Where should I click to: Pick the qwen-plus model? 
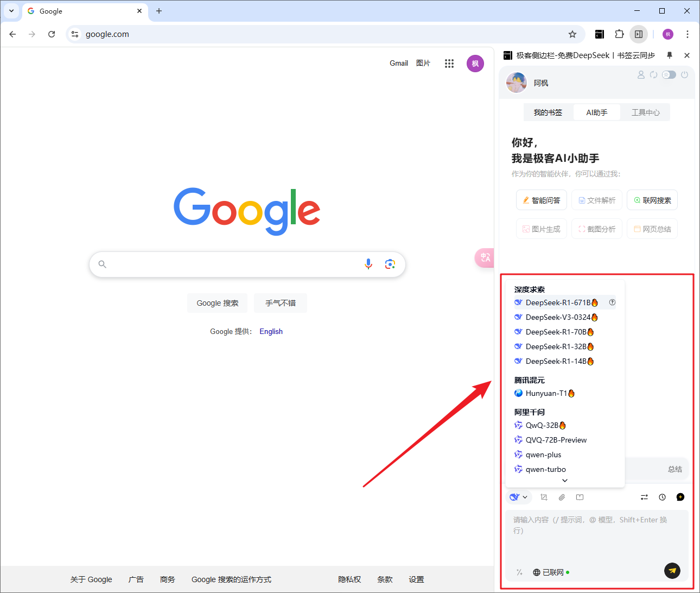click(x=564, y=455)
